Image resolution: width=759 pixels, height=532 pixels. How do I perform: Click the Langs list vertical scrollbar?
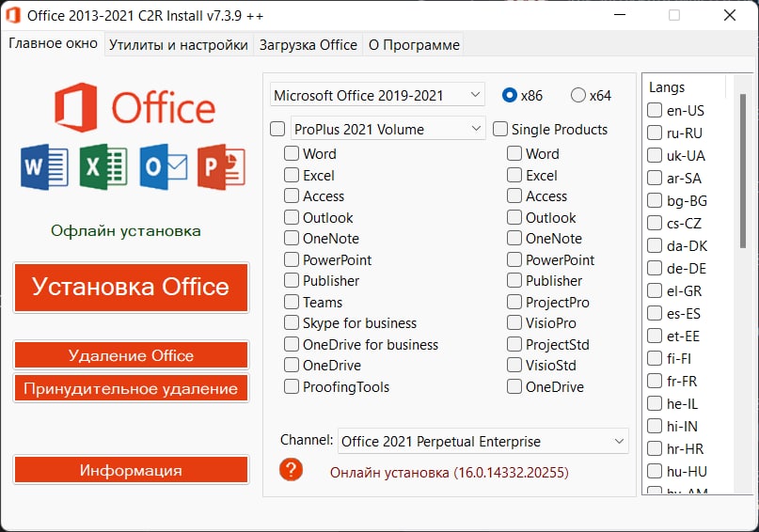[742, 282]
